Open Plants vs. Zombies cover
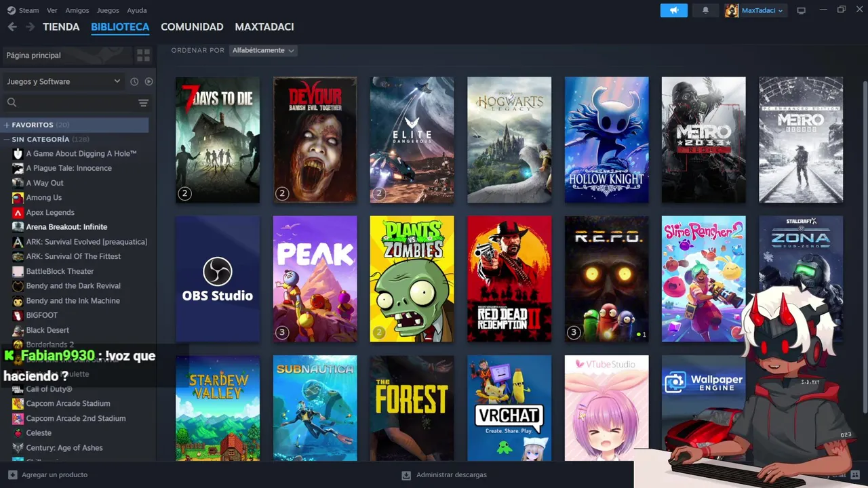868x488 pixels. tap(412, 279)
